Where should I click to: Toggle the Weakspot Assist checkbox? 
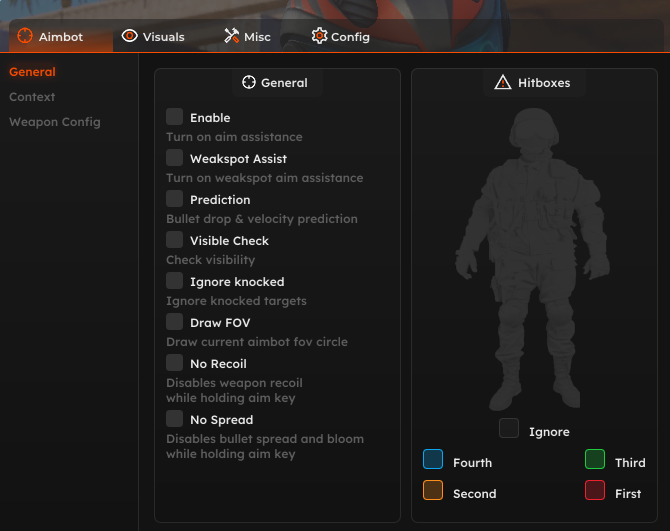point(175,158)
